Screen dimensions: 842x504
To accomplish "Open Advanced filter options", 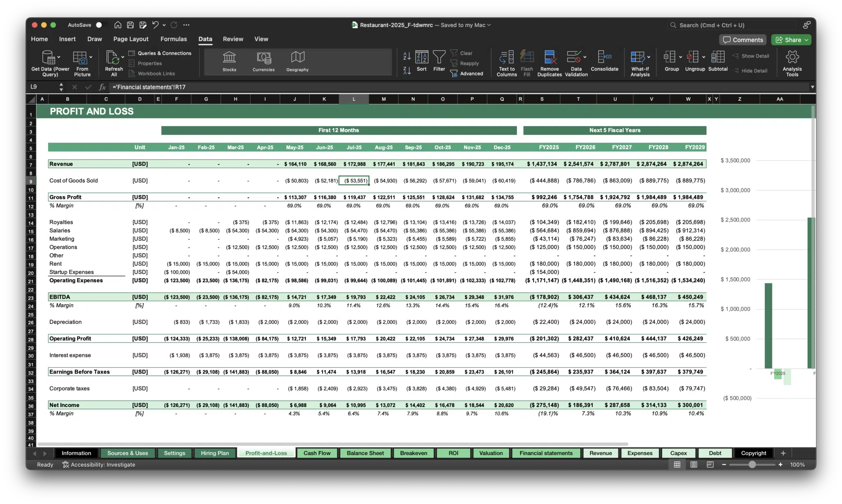I will pyautogui.click(x=467, y=74).
